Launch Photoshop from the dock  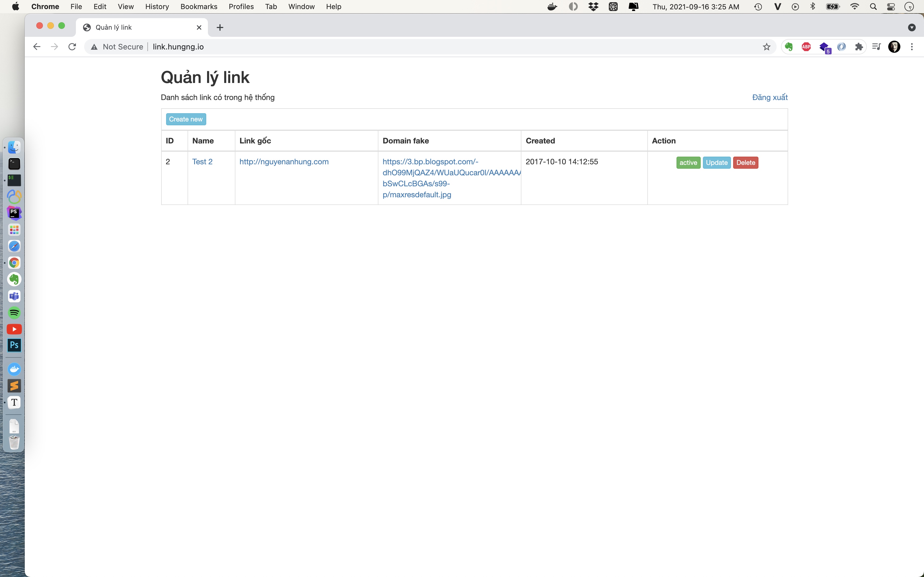pos(14,345)
